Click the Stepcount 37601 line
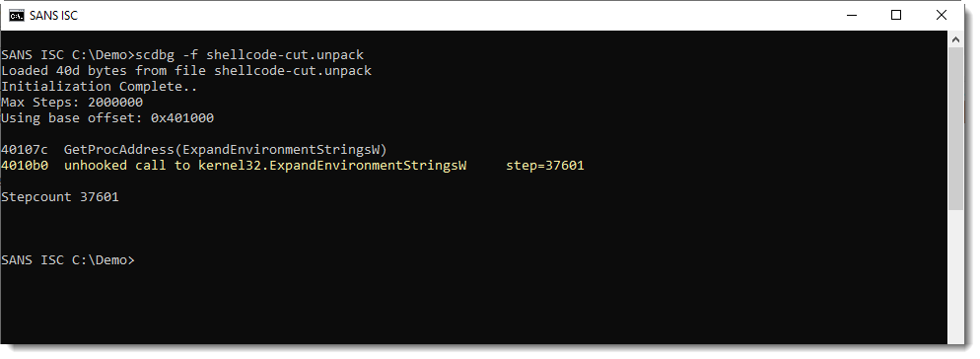The height and width of the screenshot is (359, 980). tap(60, 197)
